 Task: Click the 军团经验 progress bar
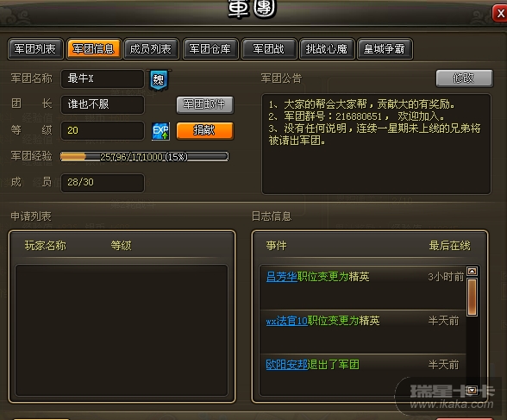point(145,157)
